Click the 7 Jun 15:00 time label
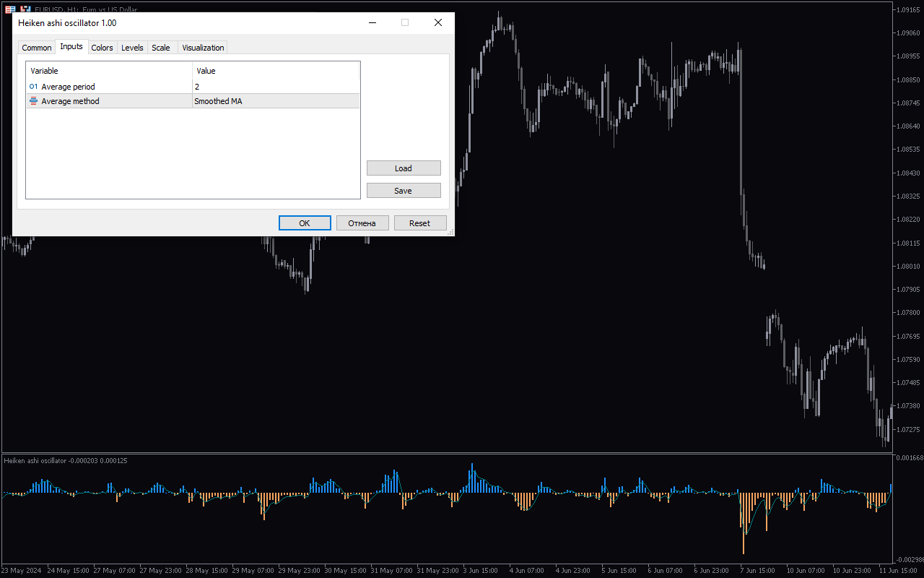The height and width of the screenshot is (578, 924). (758, 570)
